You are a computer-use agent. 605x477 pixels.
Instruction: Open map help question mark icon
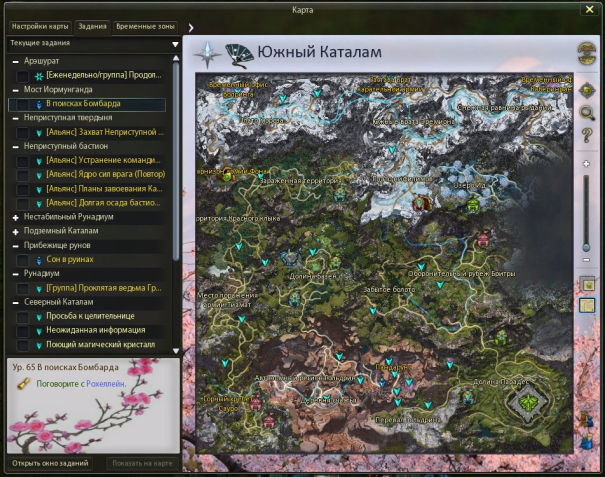coord(588,135)
